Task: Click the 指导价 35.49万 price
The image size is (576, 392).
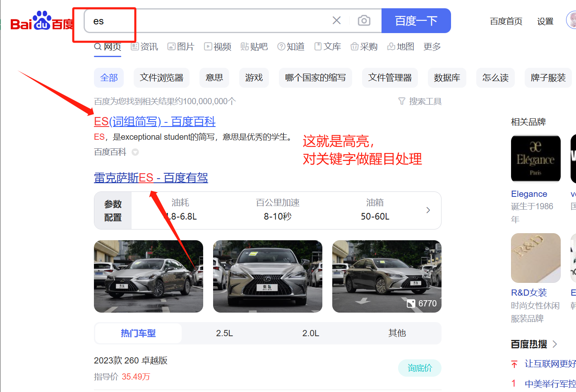Action: (x=122, y=377)
